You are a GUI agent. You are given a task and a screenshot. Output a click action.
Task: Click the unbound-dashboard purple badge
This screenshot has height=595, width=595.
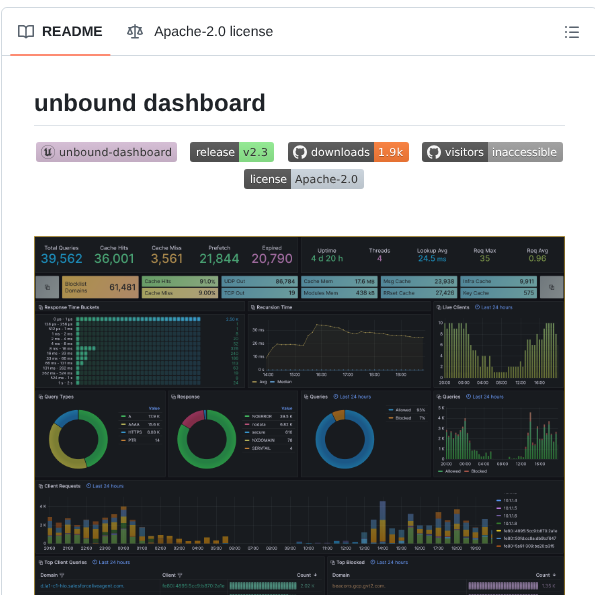pyautogui.click(x=107, y=152)
